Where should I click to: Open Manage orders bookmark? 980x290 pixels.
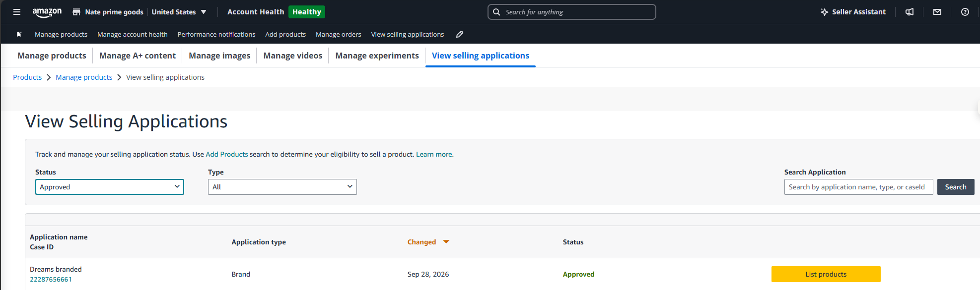[339, 34]
